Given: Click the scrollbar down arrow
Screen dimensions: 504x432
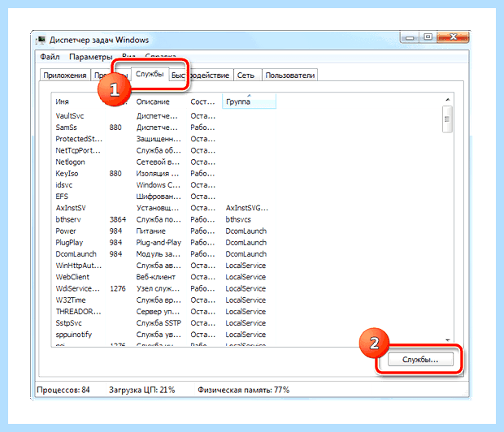Looking at the screenshot, I should tap(447, 339).
